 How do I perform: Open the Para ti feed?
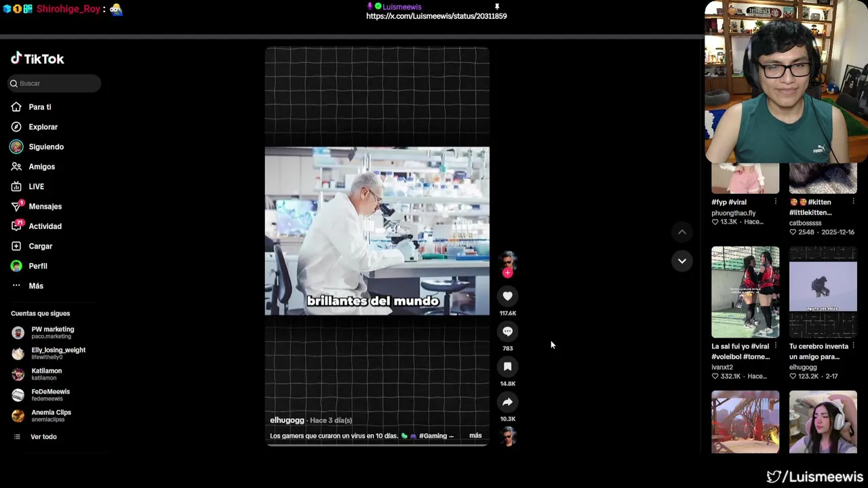coord(40,107)
